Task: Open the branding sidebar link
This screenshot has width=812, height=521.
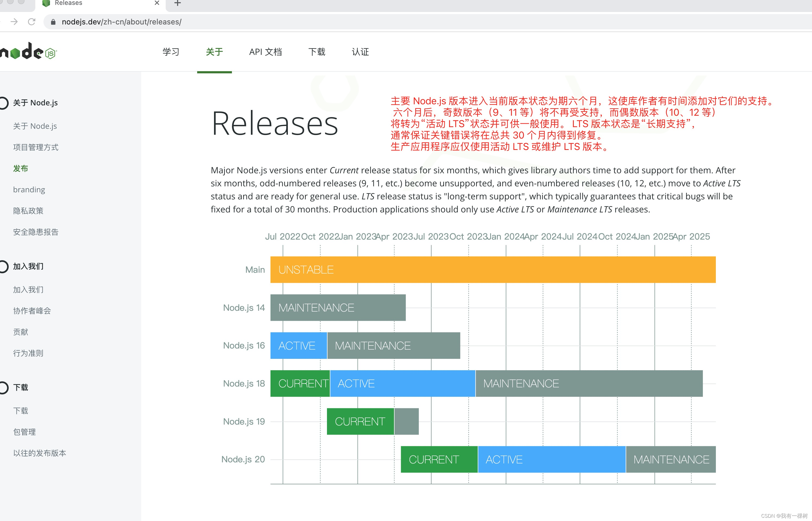Action: coord(29,189)
